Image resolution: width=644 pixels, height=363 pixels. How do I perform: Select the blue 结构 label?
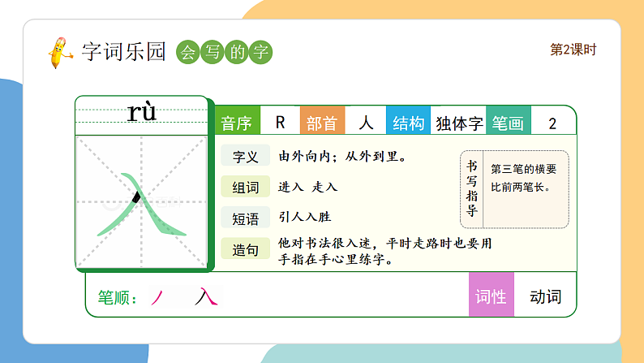click(408, 123)
